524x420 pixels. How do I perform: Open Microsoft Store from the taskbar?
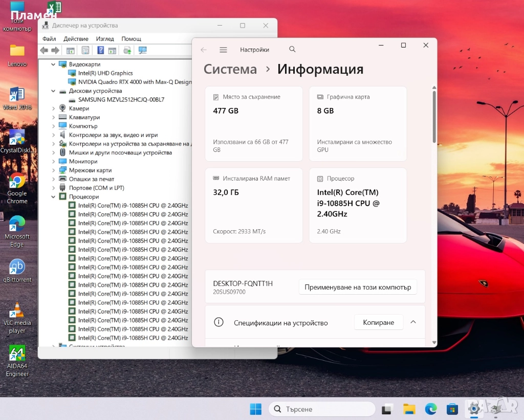452,409
